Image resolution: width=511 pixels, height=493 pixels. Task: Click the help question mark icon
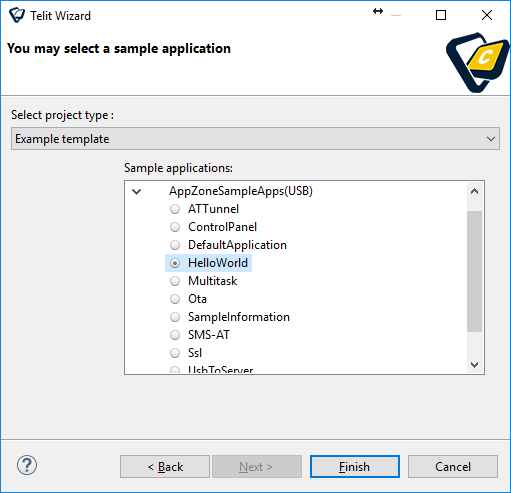tap(27, 465)
